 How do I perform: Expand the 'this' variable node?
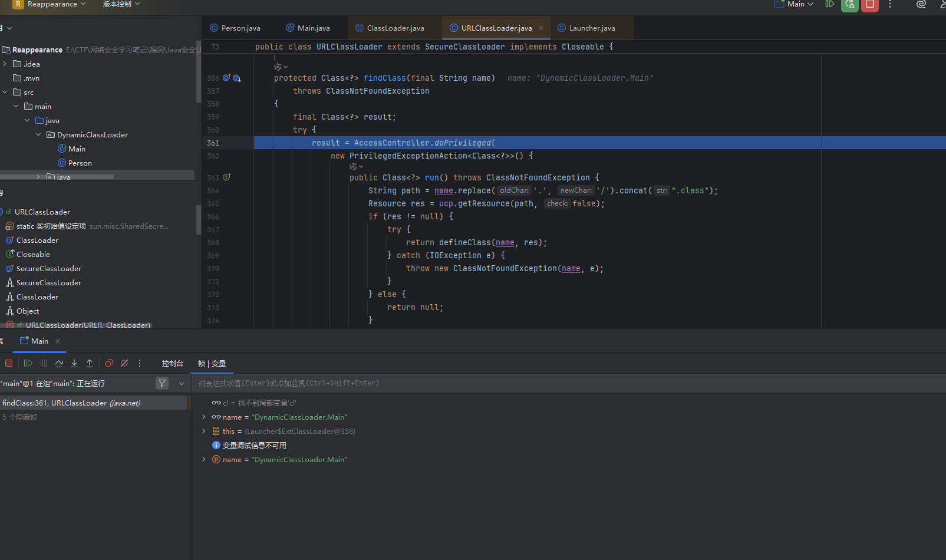(204, 431)
